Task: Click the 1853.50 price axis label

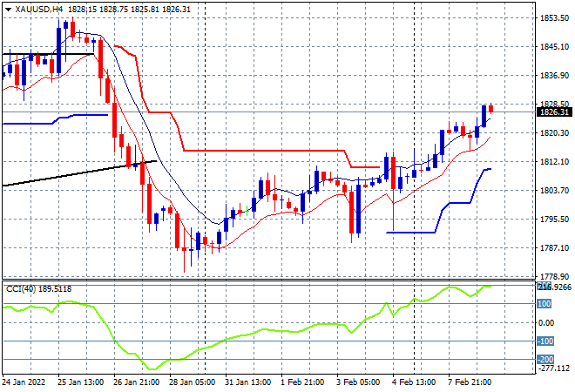Action: pos(554,18)
